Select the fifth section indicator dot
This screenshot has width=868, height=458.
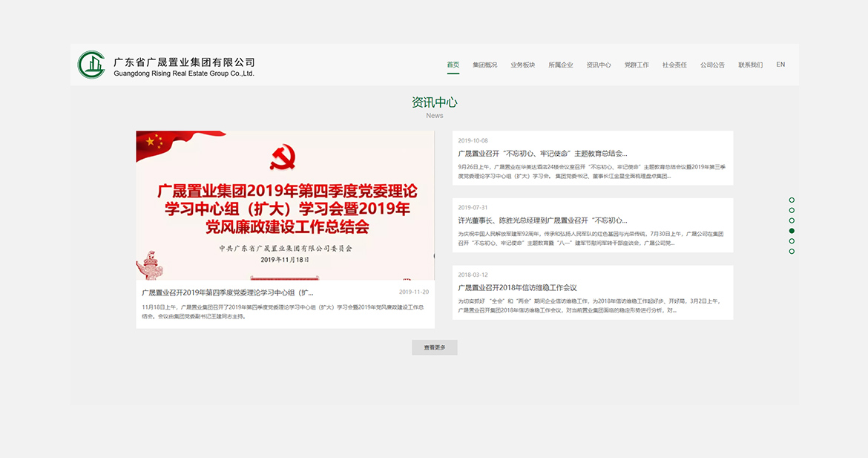tap(792, 241)
